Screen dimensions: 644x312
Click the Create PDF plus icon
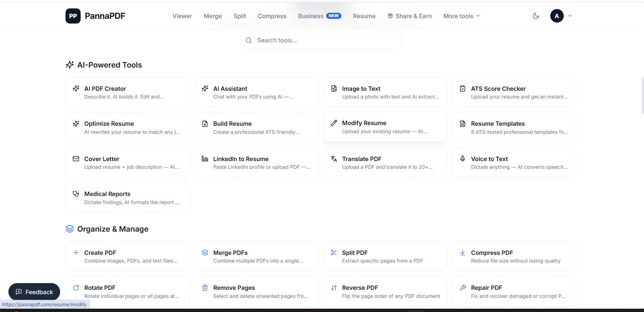coord(76,252)
